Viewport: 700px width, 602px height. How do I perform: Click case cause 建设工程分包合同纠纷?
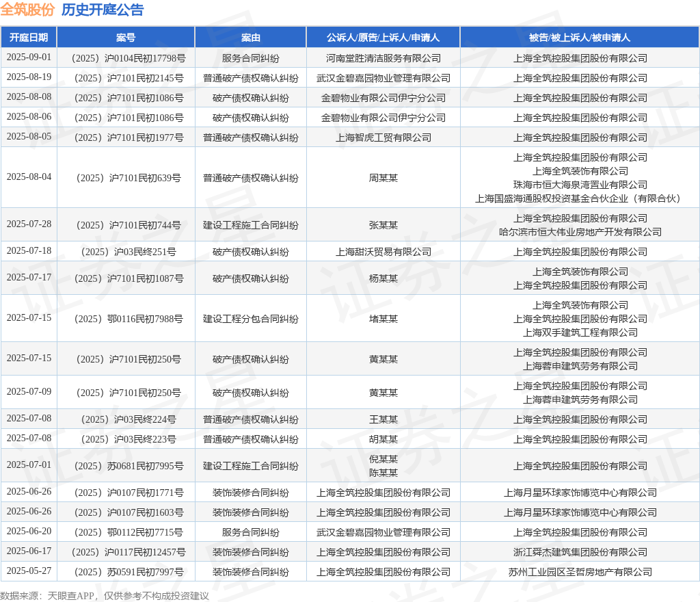[x=250, y=319]
